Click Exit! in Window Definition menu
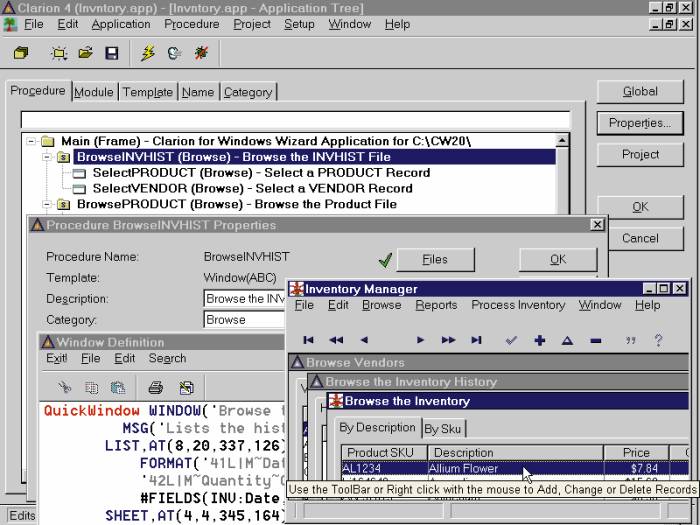Viewport: 700px width, 525px height. pyautogui.click(x=57, y=358)
